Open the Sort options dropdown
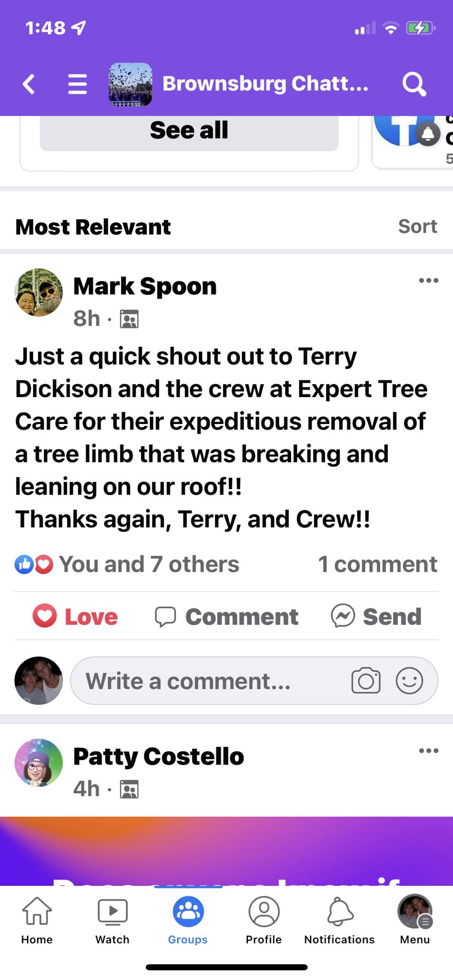This screenshot has width=453, height=980. coord(418,226)
